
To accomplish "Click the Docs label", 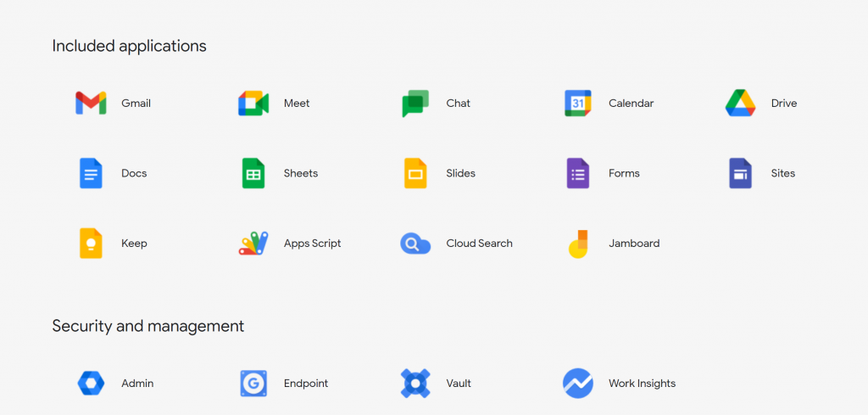I will 134,173.
